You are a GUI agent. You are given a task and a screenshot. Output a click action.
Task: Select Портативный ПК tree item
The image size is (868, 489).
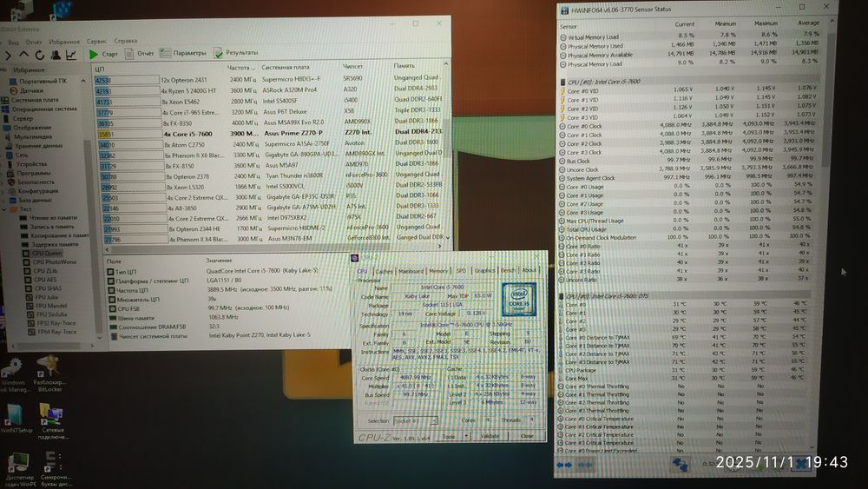37,81
